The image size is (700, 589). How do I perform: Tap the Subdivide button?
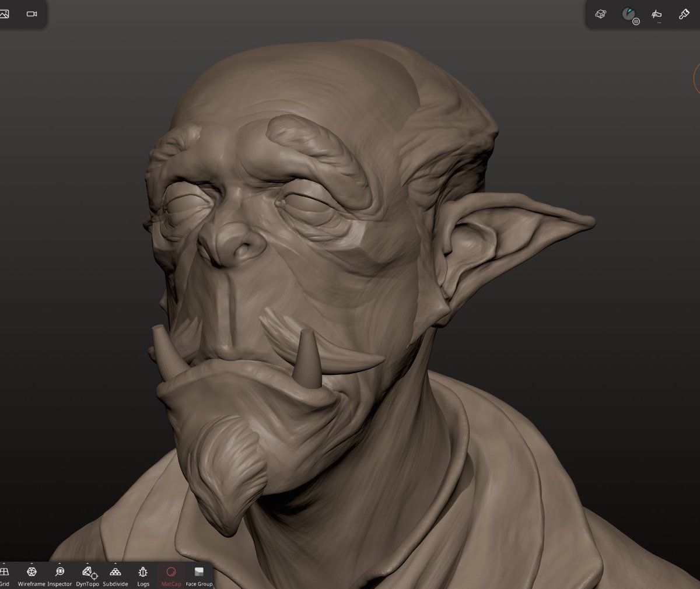[x=116, y=575]
